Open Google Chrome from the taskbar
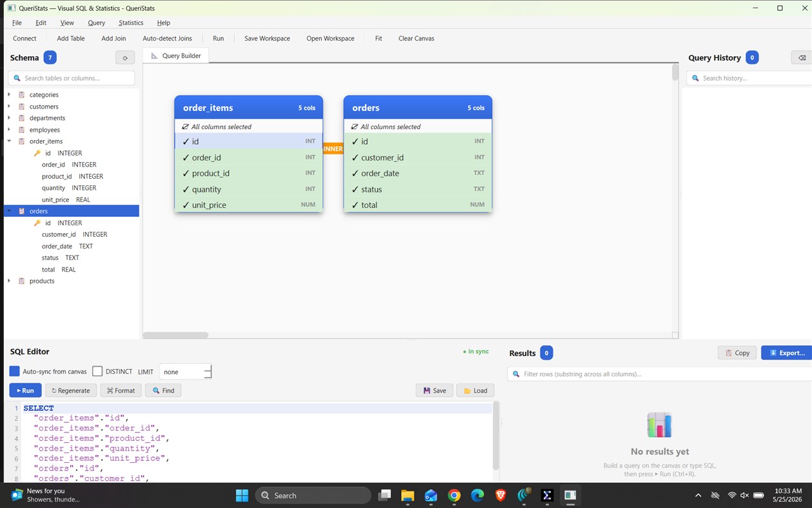 (454, 495)
